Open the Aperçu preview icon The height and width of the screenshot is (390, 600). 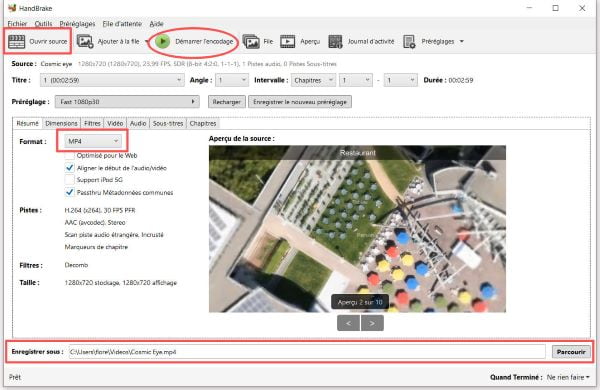click(287, 41)
